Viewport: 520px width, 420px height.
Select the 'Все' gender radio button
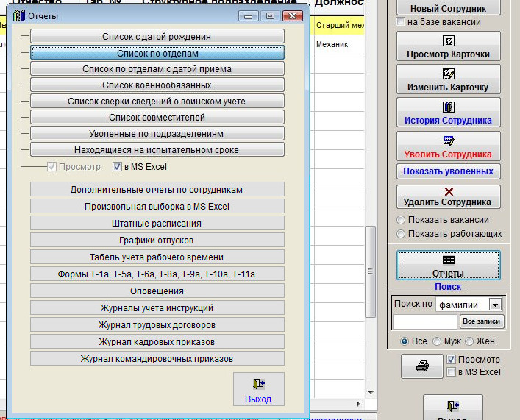coord(405,341)
